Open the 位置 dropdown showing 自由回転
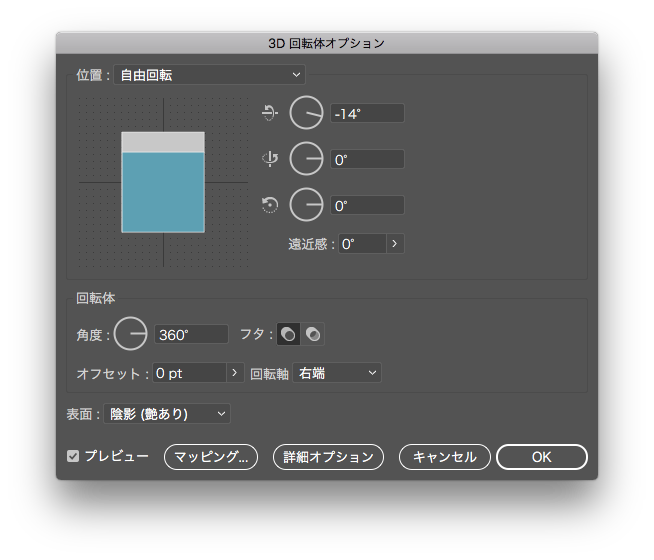Viewport: 654px width, 560px height. (x=209, y=75)
